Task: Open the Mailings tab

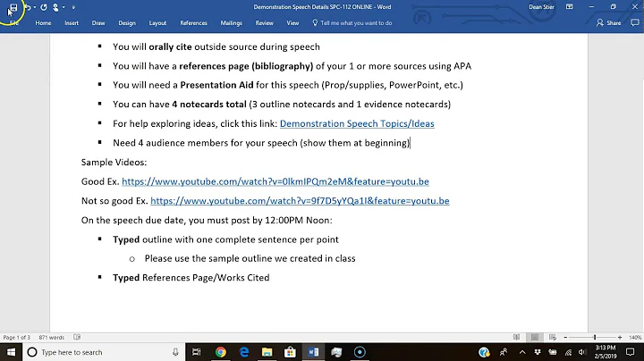Action: point(232,23)
